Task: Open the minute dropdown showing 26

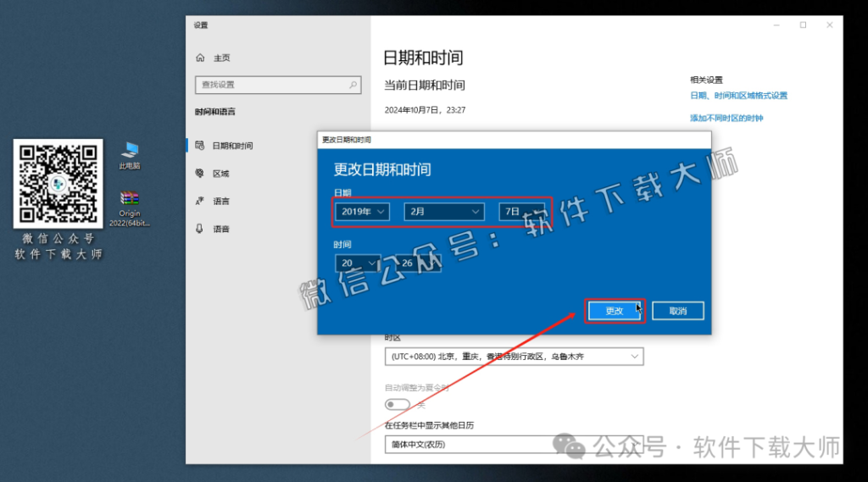Action: (x=419, y=263)
